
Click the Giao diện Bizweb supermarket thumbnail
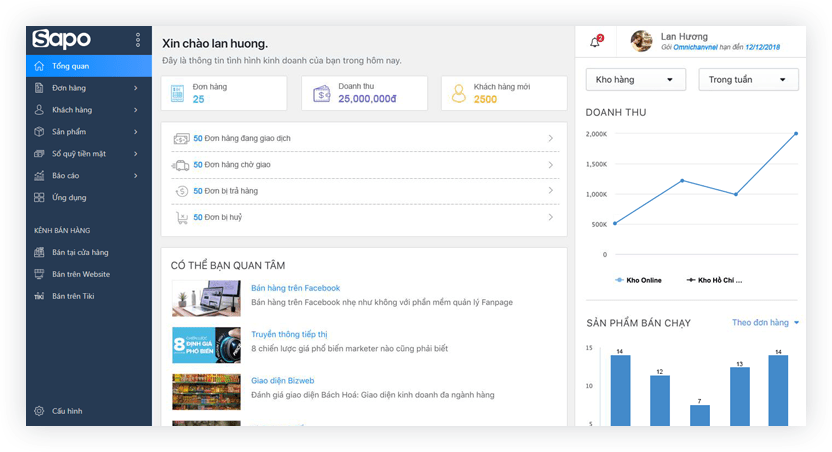pyautogui.click(x=206, y=392)
